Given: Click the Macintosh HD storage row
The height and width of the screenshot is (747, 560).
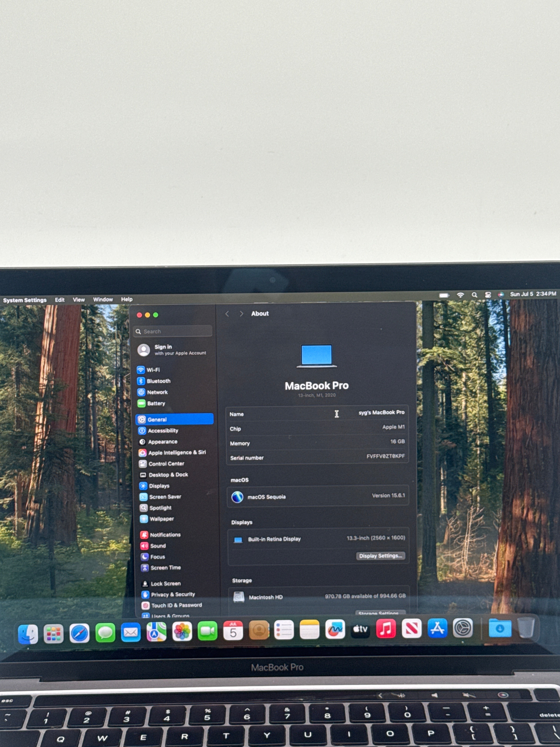Looking at the screenshot, I should pos(319,597).
